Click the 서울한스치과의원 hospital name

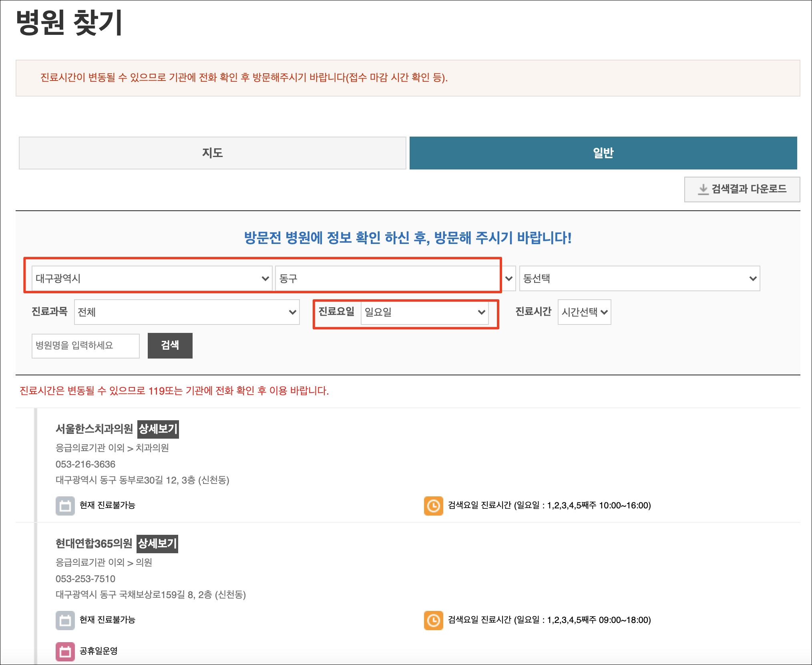[94, 429]
